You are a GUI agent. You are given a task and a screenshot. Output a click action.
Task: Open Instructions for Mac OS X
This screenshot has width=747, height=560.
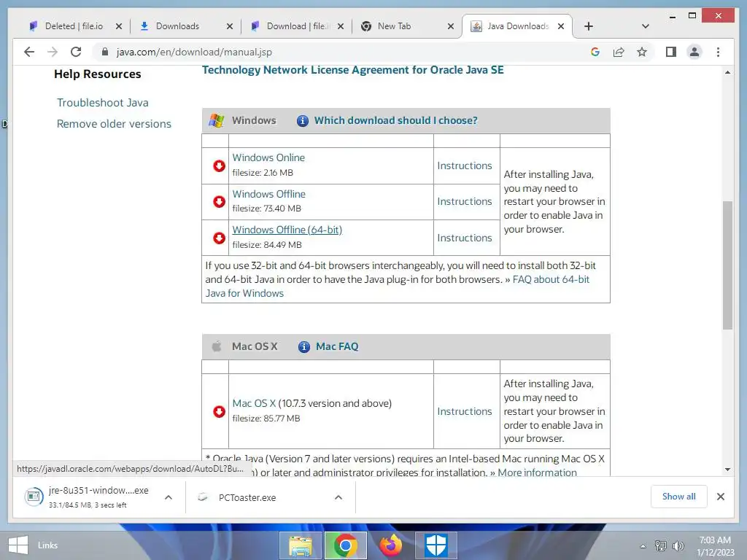[465, 411]
